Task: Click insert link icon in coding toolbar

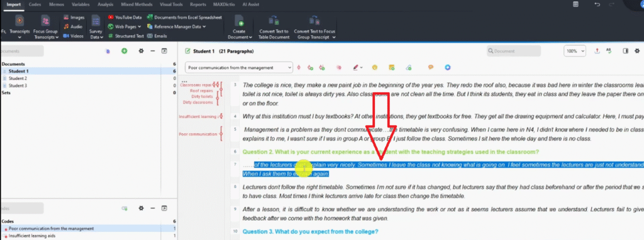Action: pyautogui.click(x=408, y=67)
